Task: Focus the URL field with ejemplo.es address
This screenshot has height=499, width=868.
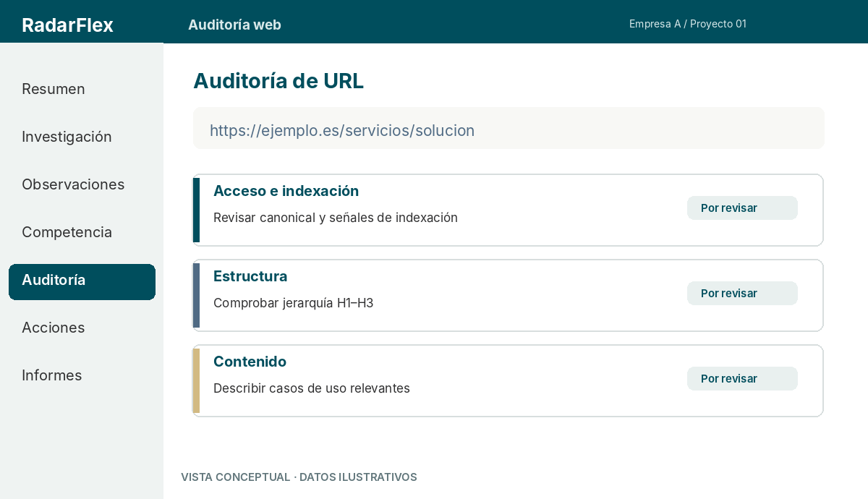Action: (x=509, y=129)
